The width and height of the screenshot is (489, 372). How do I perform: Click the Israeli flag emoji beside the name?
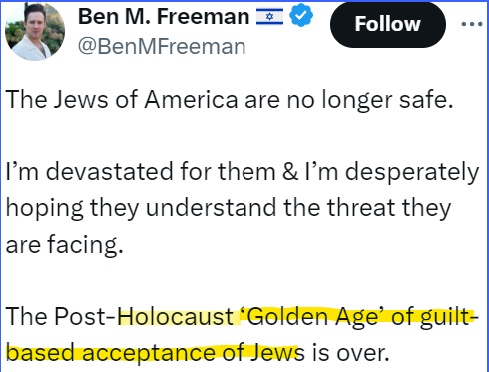point(269,17)
